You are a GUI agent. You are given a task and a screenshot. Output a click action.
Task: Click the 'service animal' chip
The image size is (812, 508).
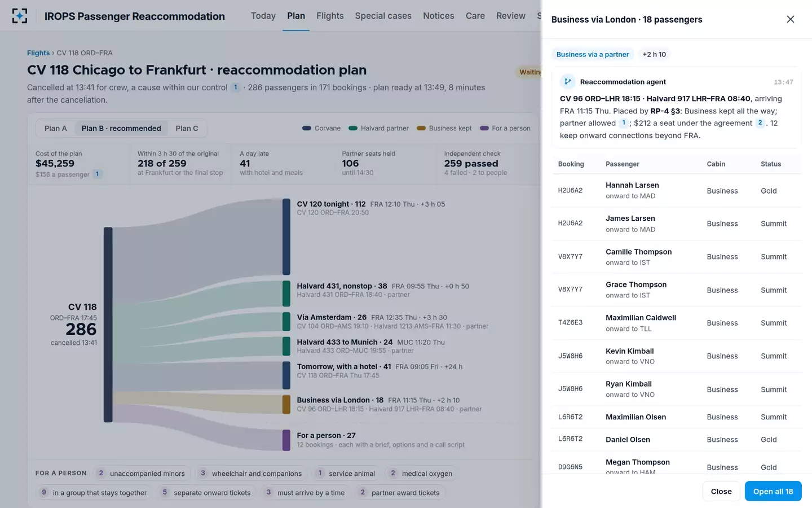pyautogui.click(x=346, y=474)
